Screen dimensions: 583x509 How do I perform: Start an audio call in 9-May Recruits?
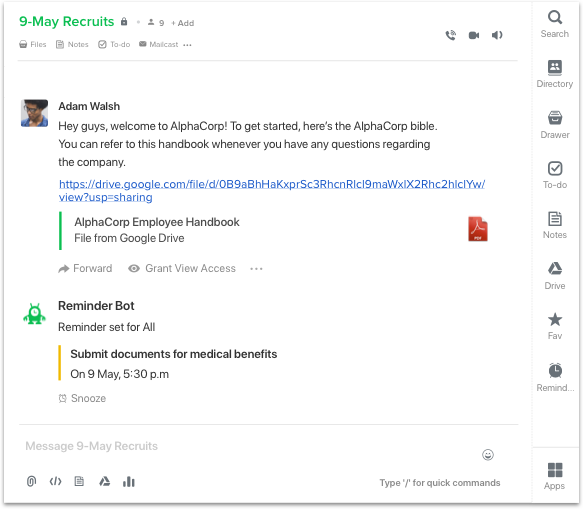(451, 35)
